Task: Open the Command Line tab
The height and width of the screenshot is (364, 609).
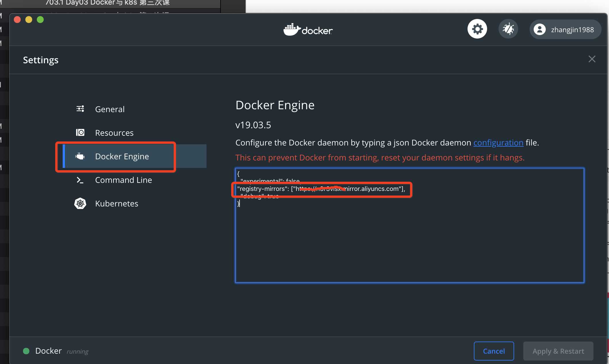Action: pos(135,180)
